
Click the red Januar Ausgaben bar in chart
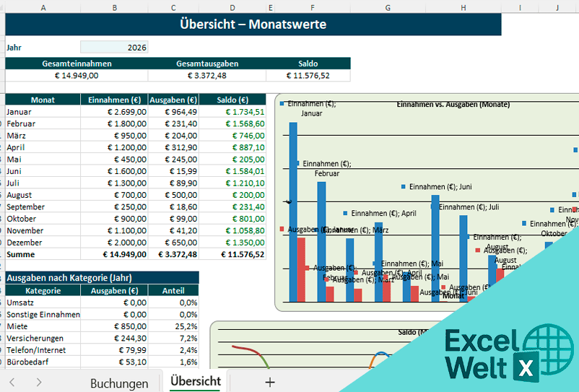(x=301, y=269)
